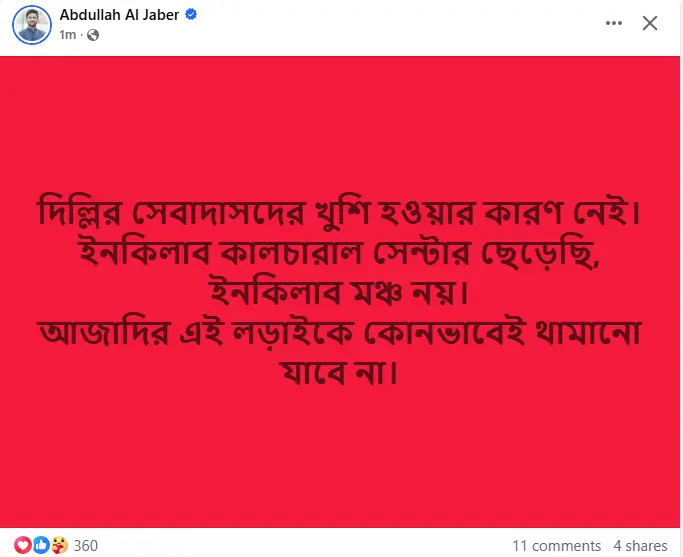Open Abdullah Al Jaber's profile picture
Image resolution: width=683 pixels, height=557 pixels.
tap(32, 25)
